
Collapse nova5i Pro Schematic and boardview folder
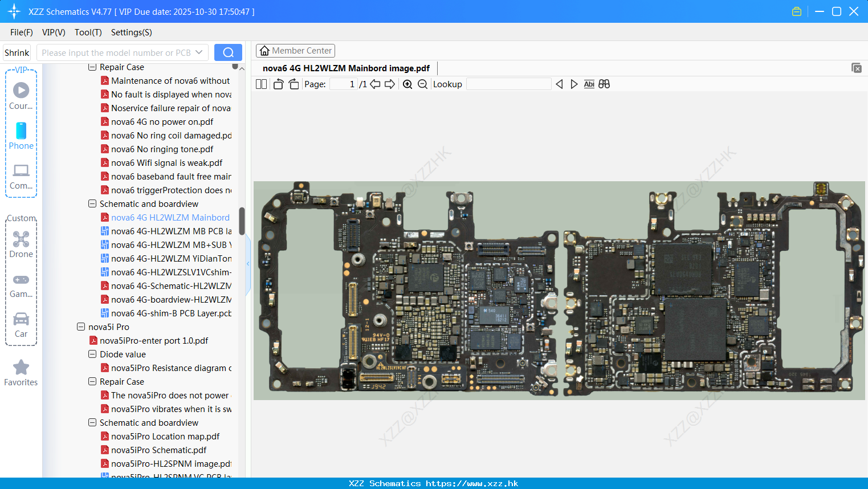pos(92,422)
